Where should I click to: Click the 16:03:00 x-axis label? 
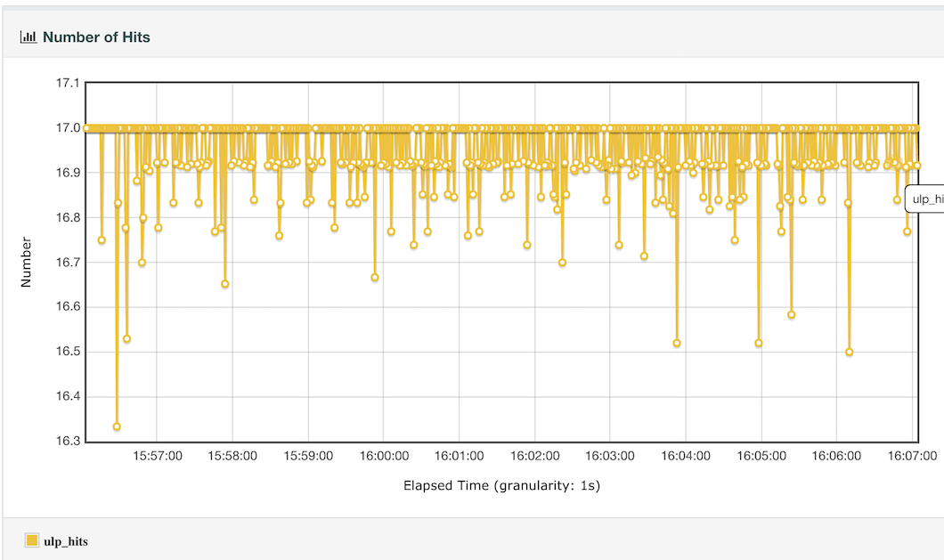pyautogui.click(x=610, y=456)
